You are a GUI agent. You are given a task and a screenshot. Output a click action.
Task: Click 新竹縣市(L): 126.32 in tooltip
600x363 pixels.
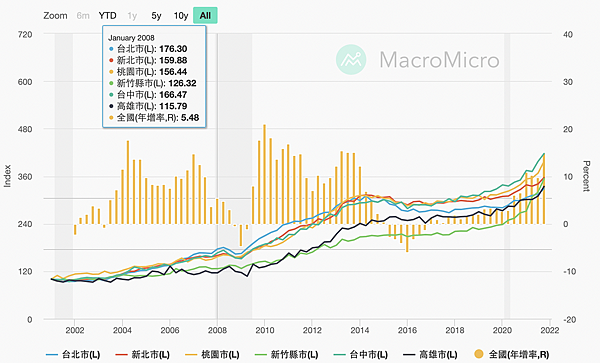(153, 83)
